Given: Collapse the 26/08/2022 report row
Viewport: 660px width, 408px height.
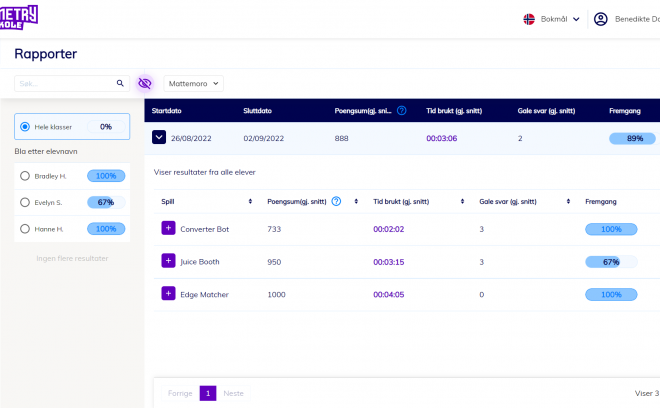Looking at the screenshot, I should click(159, 137).
